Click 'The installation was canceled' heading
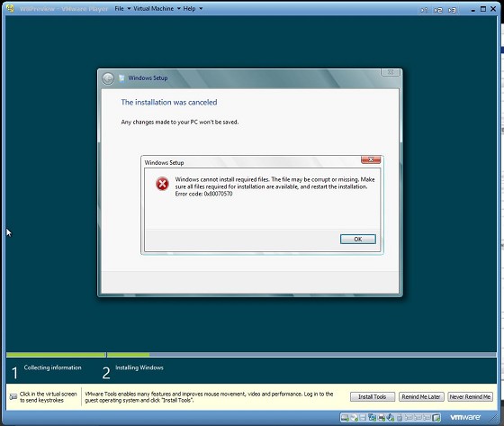This screenshot has height=426, width=504. pyautogui.click(x=169, y=103)
